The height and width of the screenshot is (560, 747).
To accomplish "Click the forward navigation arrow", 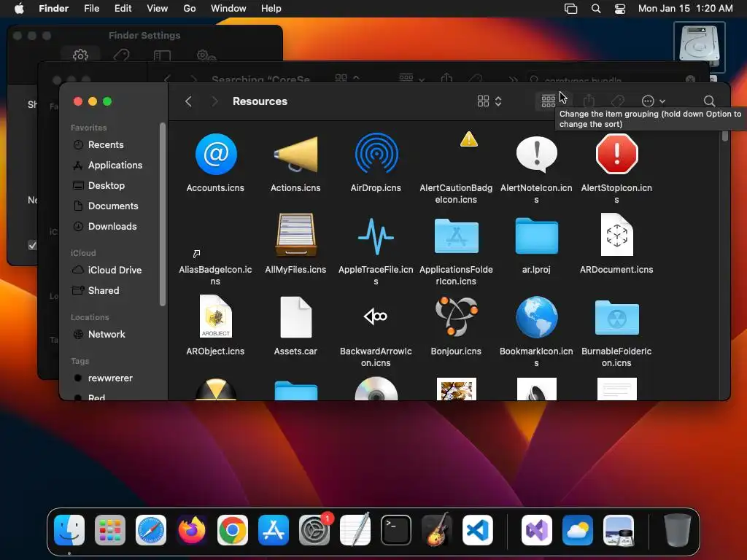I will (215, 101).
